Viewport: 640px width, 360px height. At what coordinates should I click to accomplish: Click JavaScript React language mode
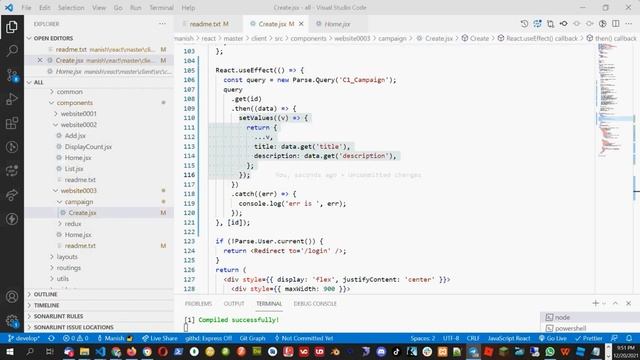tap(509, 338)
